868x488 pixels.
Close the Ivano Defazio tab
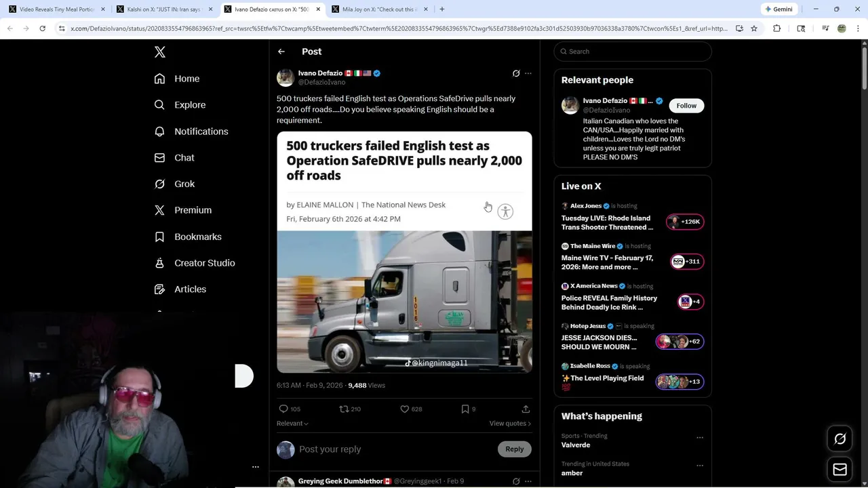tap(318, 9)
